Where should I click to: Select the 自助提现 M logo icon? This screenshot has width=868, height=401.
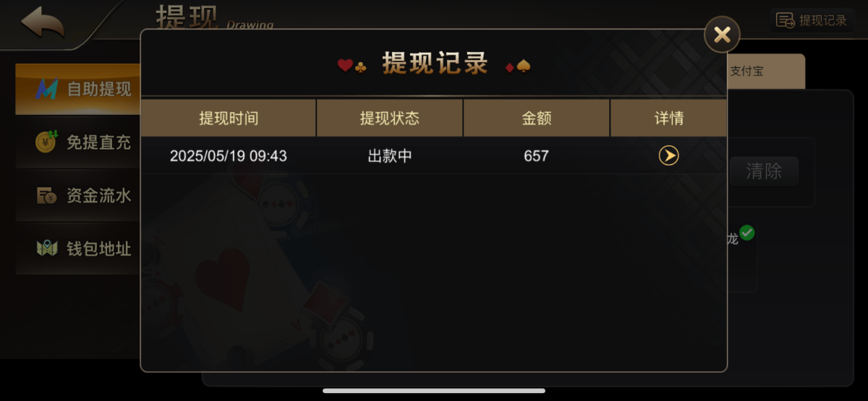click(x=47, y=90)
